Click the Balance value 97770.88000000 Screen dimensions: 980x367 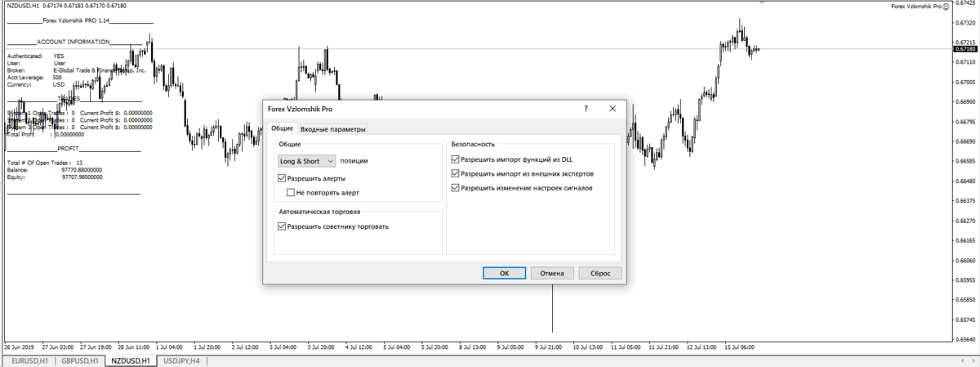(82, 170)
